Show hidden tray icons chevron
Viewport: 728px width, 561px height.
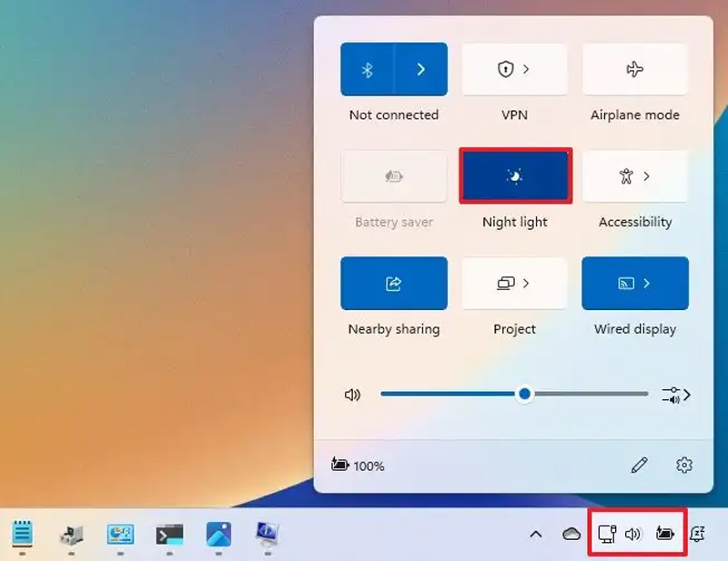point(536,535)
